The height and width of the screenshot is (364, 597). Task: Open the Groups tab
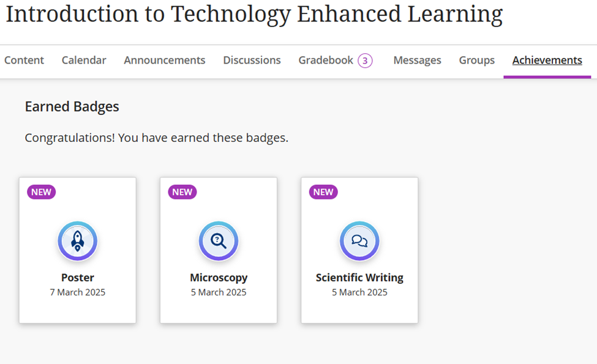tap(477, 60)
